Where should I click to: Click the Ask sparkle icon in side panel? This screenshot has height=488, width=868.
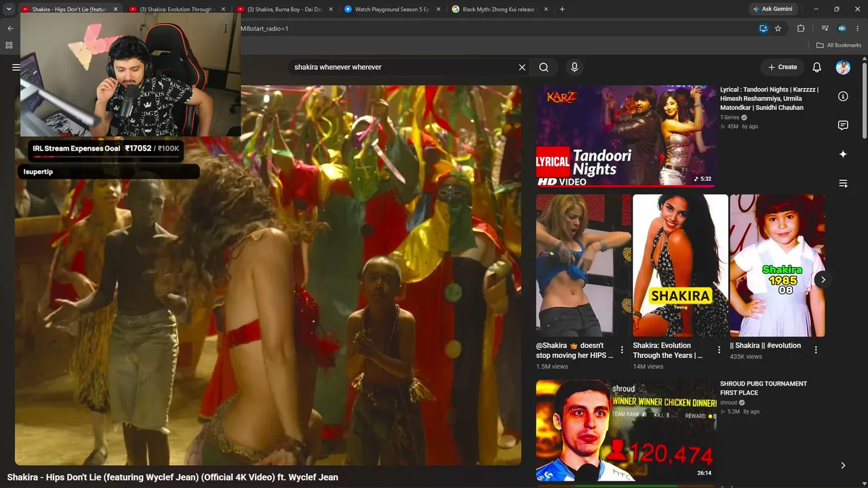pos(843,155)
